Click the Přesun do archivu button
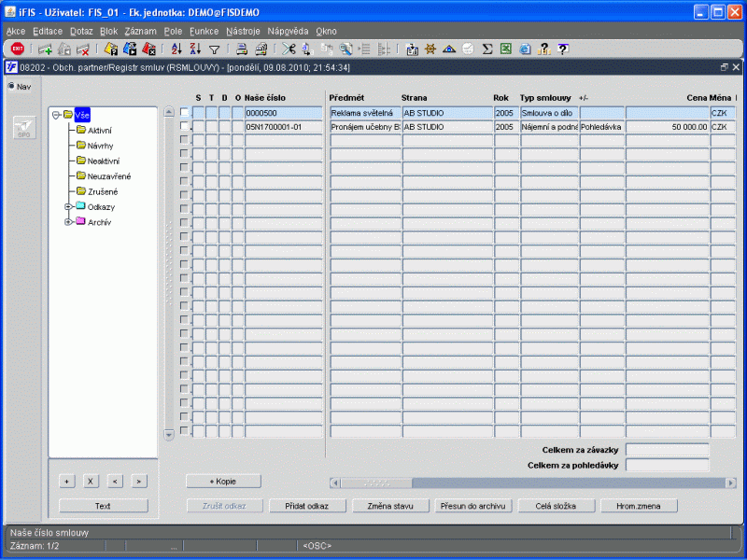 pyautogui.click(x=473, y=506)
